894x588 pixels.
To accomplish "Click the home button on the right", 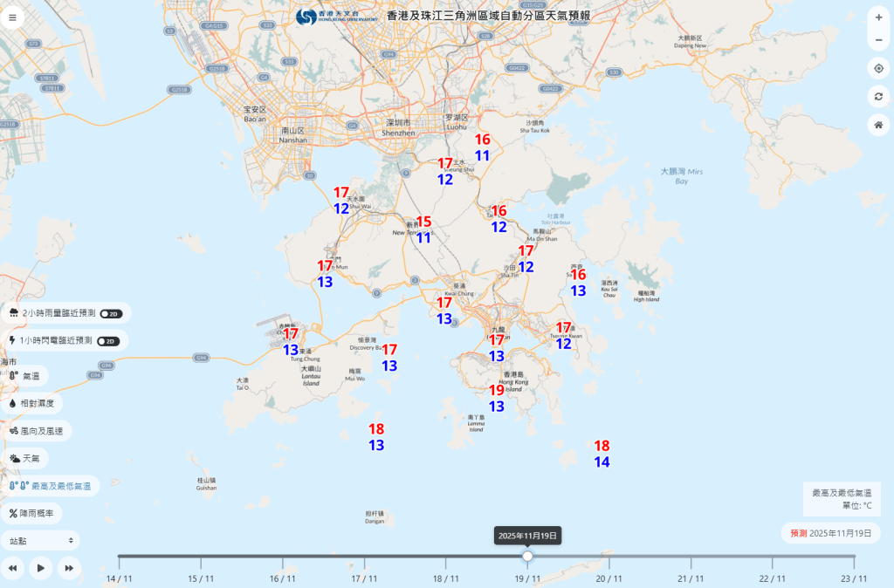I will click(879, 125).
